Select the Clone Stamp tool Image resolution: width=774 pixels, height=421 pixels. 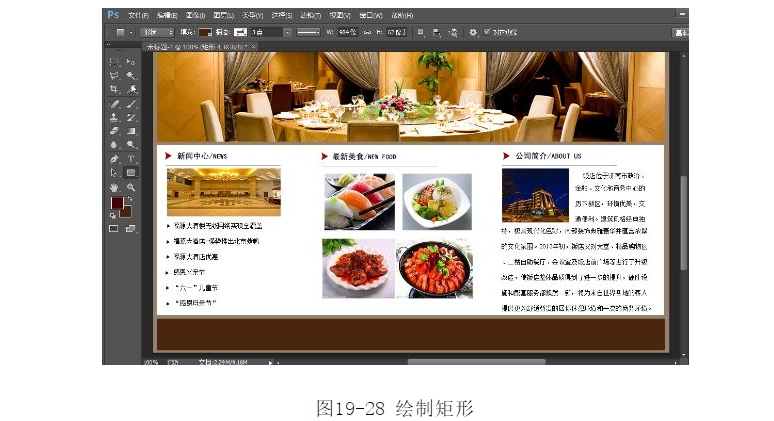click(x=114, y=117)
